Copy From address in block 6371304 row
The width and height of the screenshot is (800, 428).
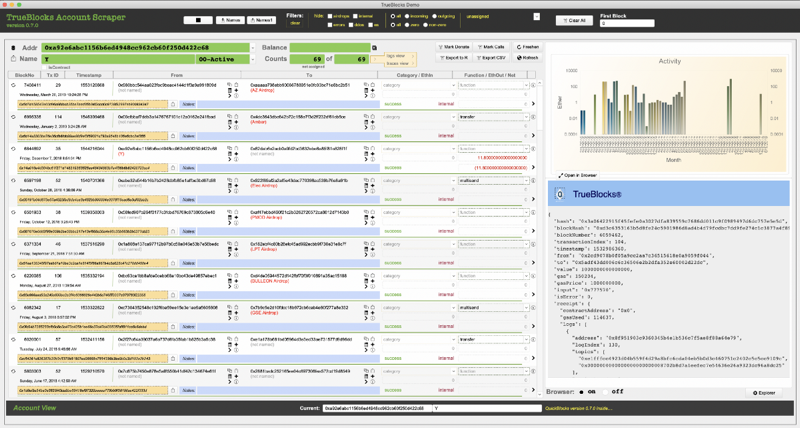230,244
